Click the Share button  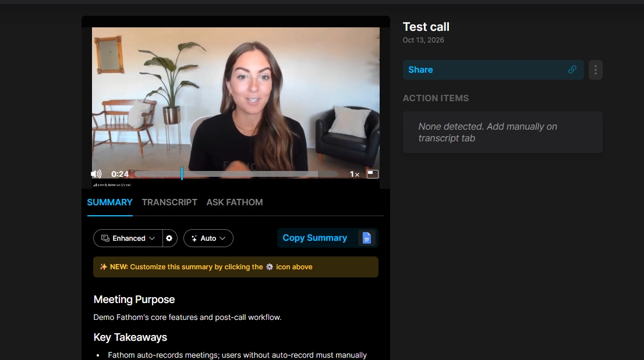[x=493, y=70]
